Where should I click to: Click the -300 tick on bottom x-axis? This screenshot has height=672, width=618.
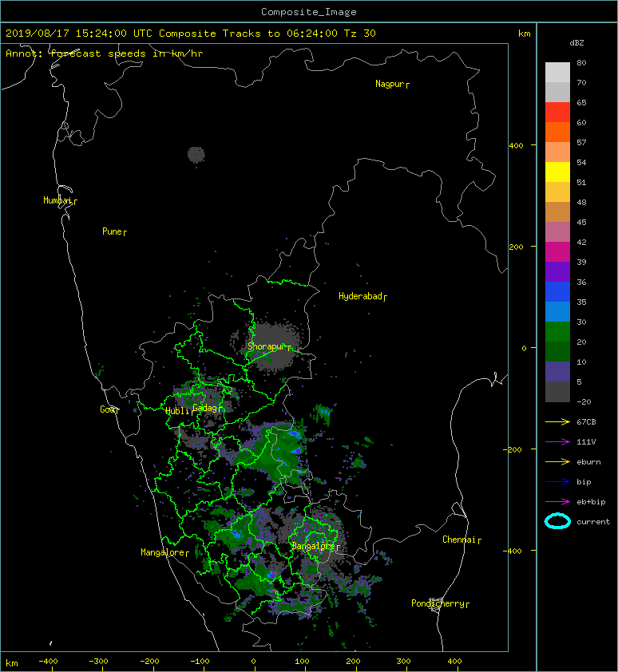coord(98,662)
